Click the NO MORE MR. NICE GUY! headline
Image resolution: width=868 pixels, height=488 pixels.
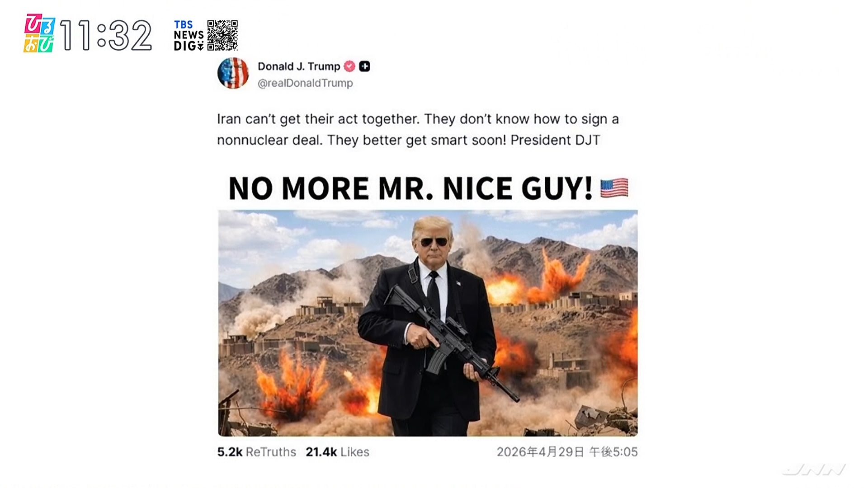[x=410, y=188]
